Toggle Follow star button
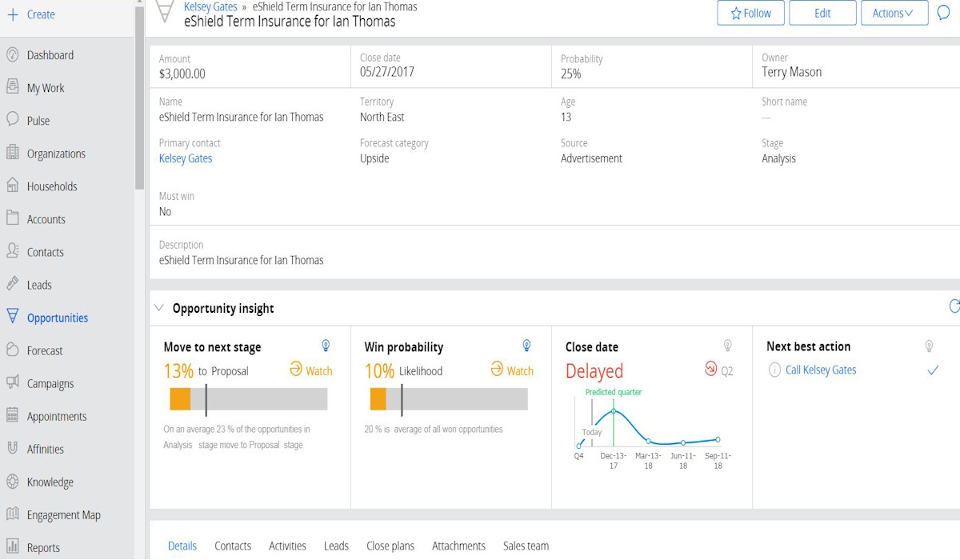960x560 pixels. (750, 13)
